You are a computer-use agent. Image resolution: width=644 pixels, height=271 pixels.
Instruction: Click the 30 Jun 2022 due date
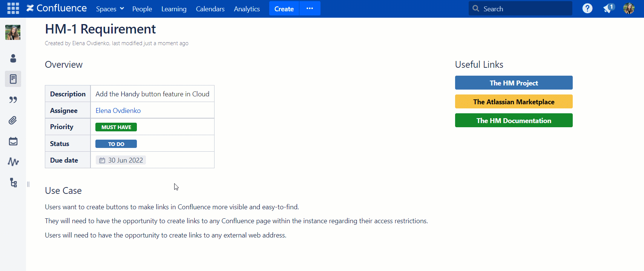click(x=121, y=160)
